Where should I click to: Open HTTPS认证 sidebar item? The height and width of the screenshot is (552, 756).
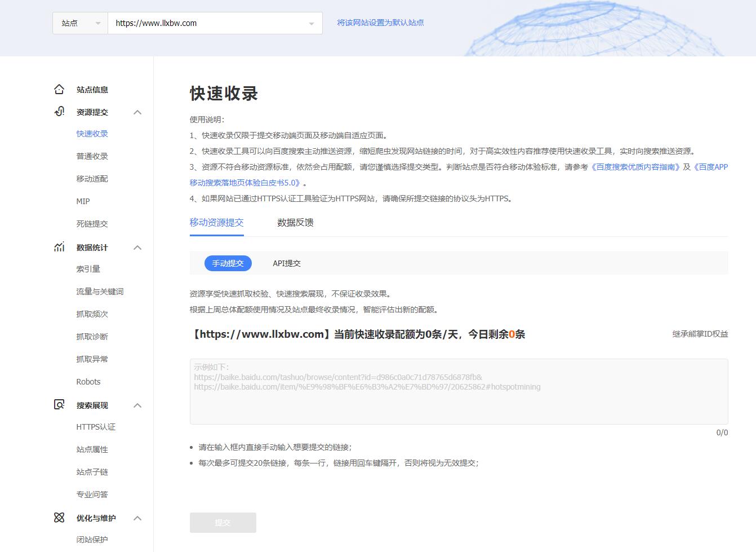coord(96,427)
